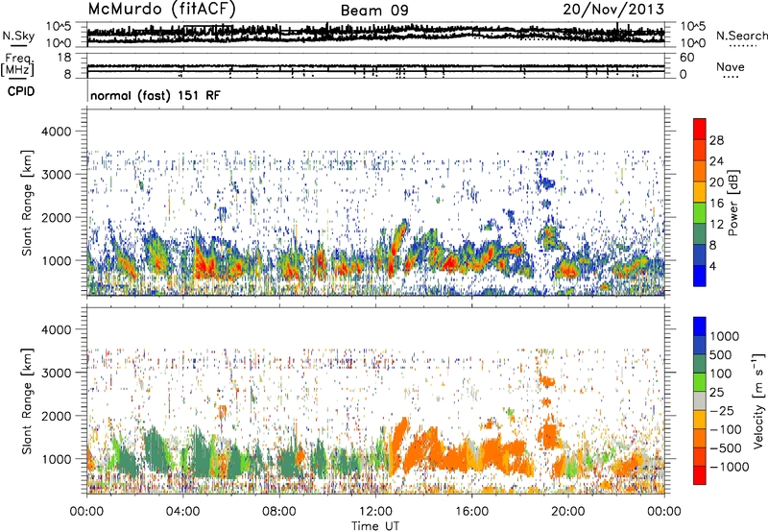The image size is (768, 532).
Task: Pick the light green 12–16 dB power swatch
Action: click(700, 213)
